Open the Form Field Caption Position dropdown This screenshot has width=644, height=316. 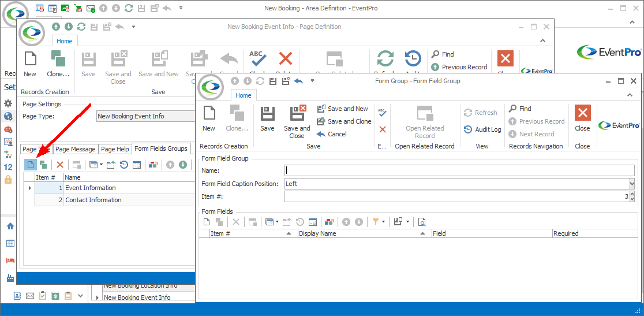632,184
